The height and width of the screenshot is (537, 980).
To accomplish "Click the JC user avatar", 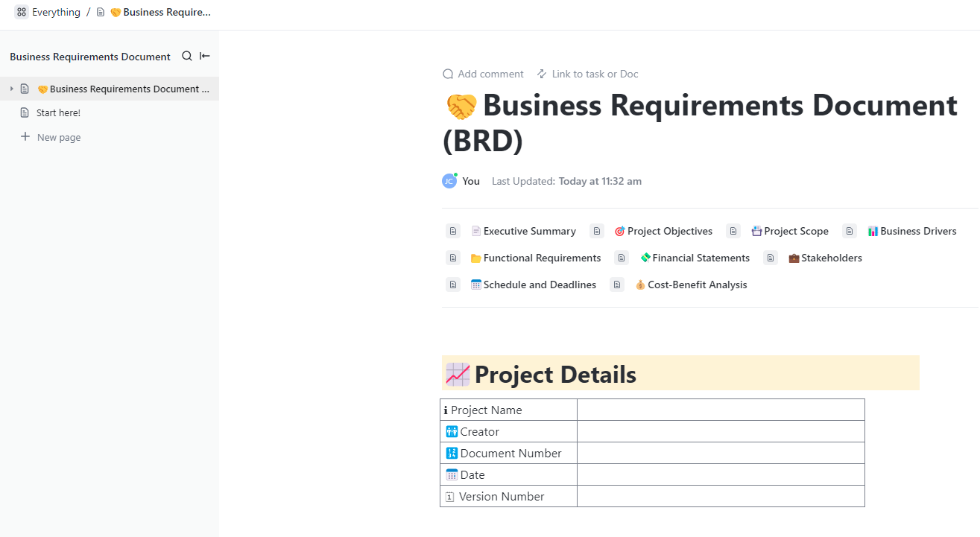I will click(x=449, y=181).
